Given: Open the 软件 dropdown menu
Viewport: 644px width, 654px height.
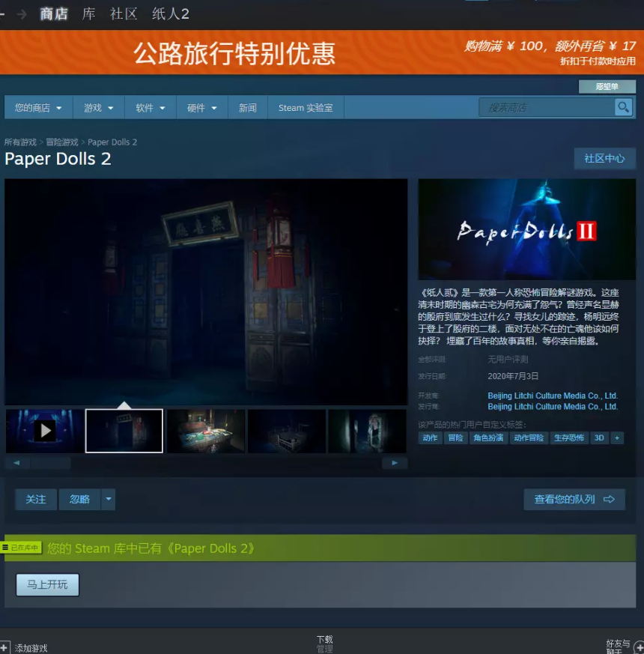Looking at the screenshot, I should pyautogui.click(x=150, y=108).
